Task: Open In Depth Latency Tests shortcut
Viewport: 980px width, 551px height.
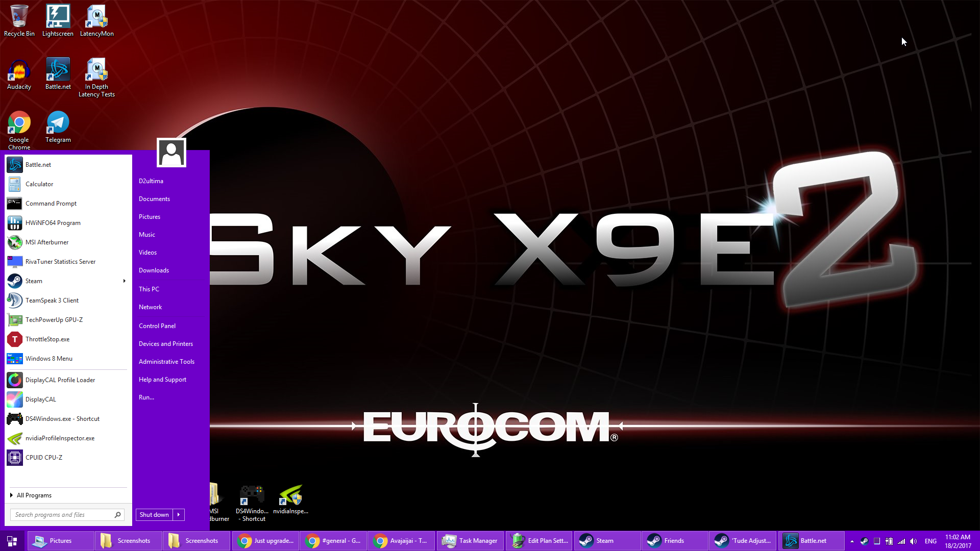Action: (x=96, y=78)
